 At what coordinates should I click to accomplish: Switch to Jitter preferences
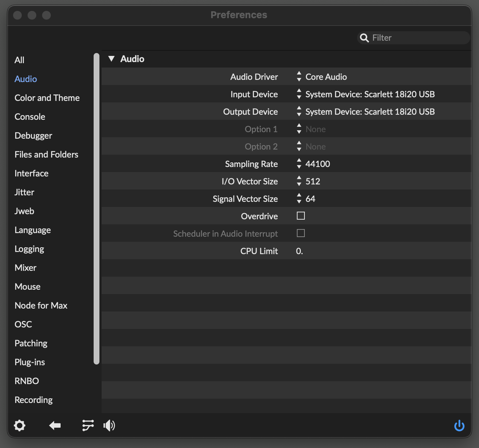[24, 192]
